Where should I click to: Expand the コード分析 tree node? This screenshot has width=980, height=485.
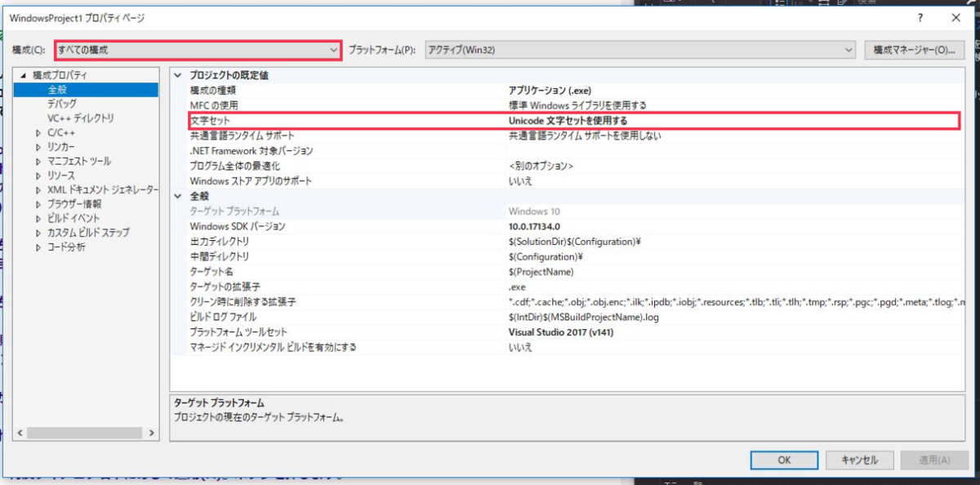click(38, 247)
